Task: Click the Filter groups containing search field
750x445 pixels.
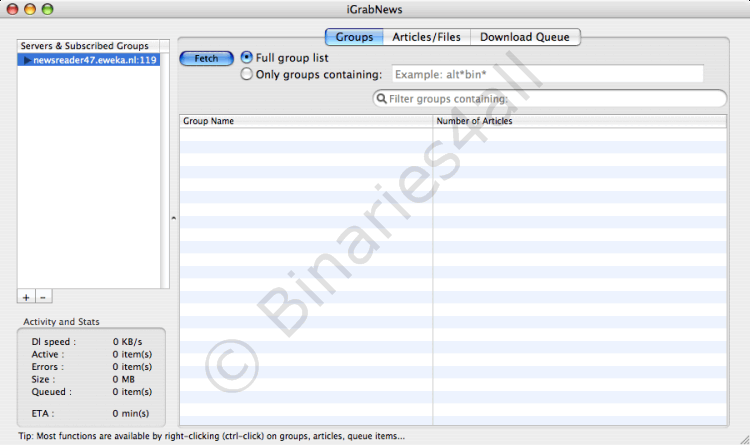Action: 550,99
